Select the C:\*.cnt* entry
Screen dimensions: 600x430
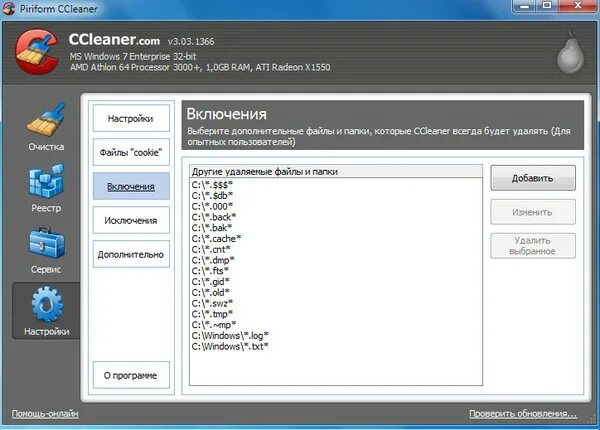click(x=211, y=249)
